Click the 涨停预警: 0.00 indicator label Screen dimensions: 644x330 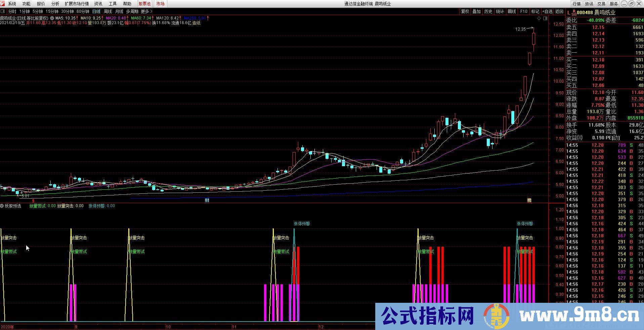(101, 206)
